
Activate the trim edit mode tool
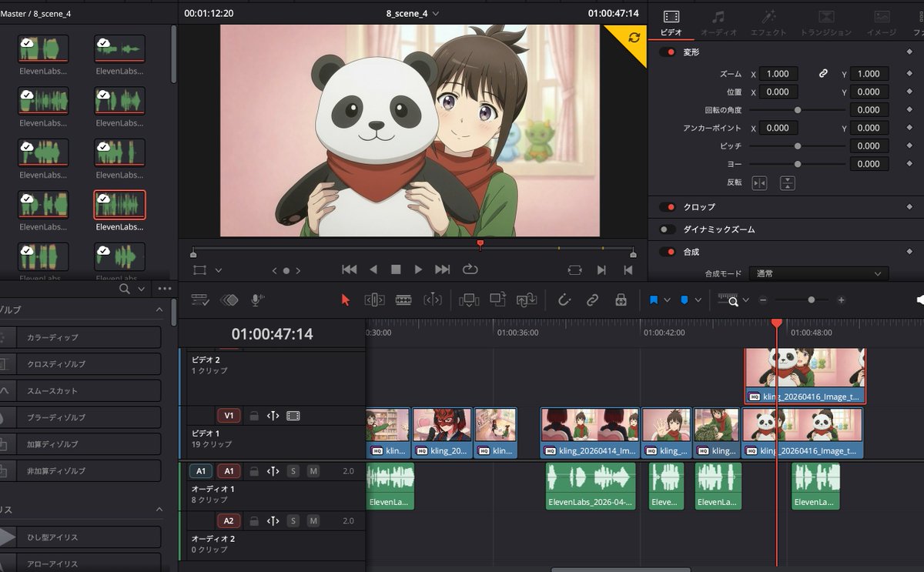pos(374,300)
